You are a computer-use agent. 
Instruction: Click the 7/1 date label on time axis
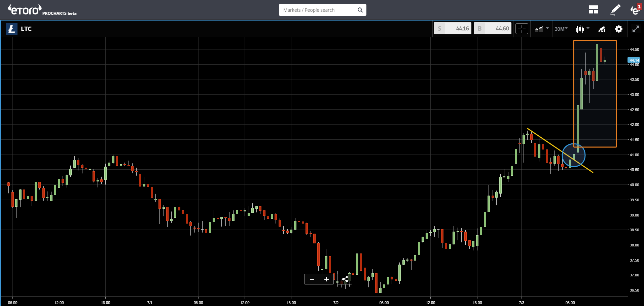(150, 303)
